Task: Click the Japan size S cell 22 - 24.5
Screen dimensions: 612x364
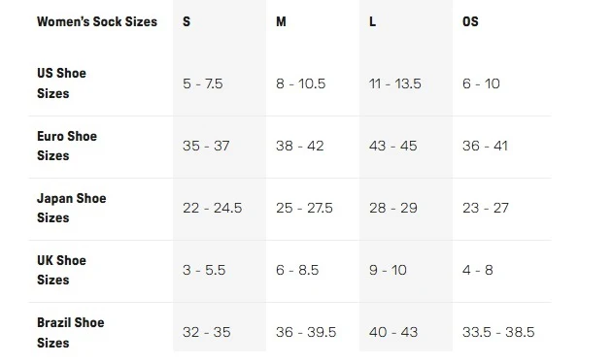Action: (213, 208)
